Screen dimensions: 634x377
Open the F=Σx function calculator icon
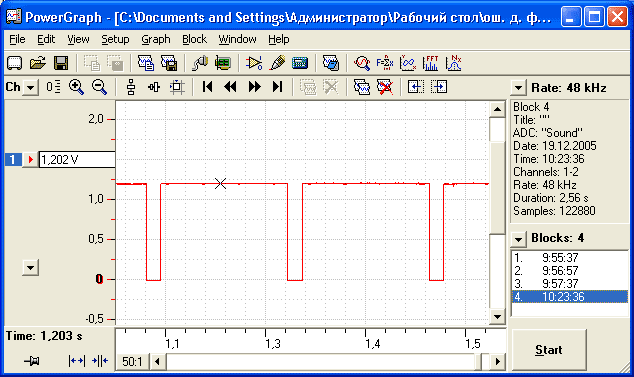pos(385,63)
